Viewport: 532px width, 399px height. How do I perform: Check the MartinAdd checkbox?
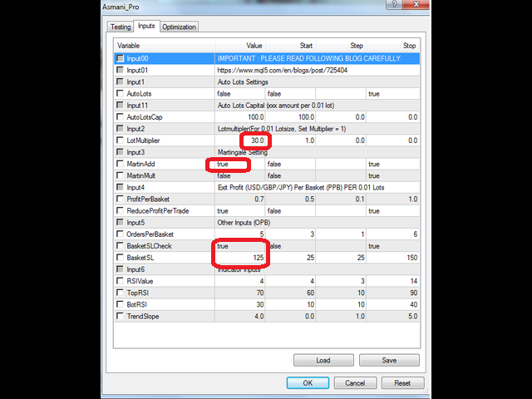(120, 164)
